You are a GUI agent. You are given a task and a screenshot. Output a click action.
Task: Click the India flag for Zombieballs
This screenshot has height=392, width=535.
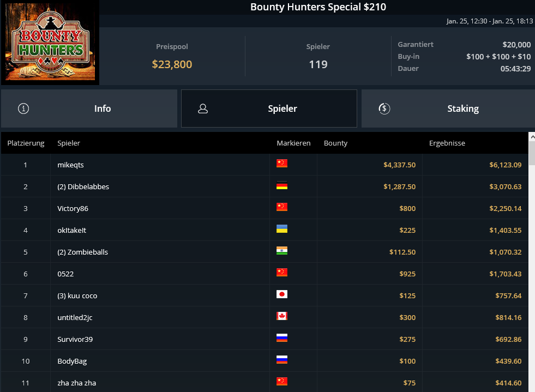tap(282, 251)
